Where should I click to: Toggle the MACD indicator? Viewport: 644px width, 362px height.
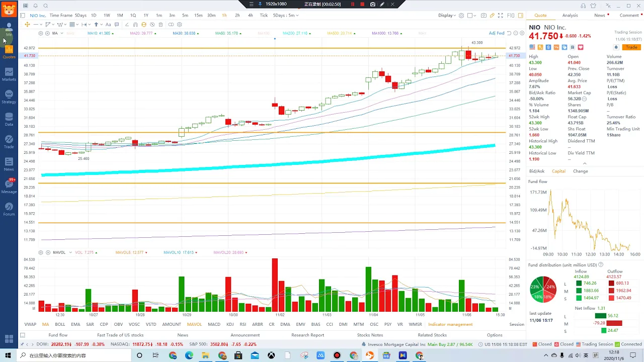(x=214, y=324)
